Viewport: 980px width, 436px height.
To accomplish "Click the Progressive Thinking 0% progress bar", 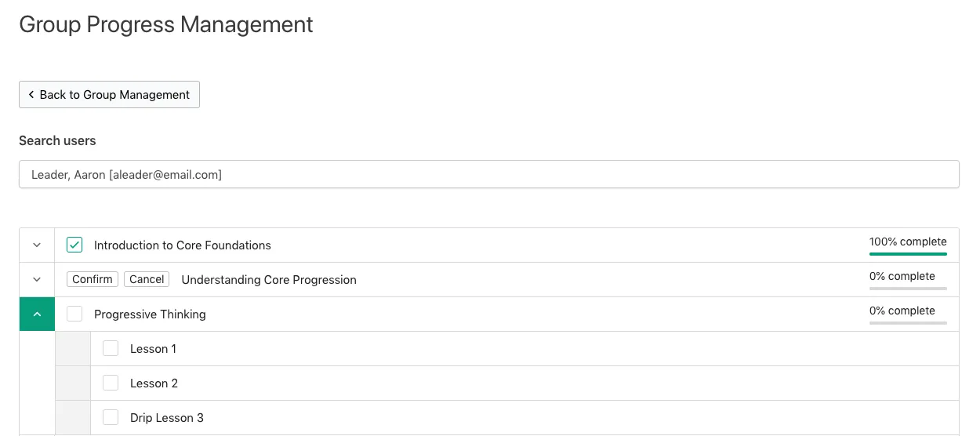I will (908, 323).
